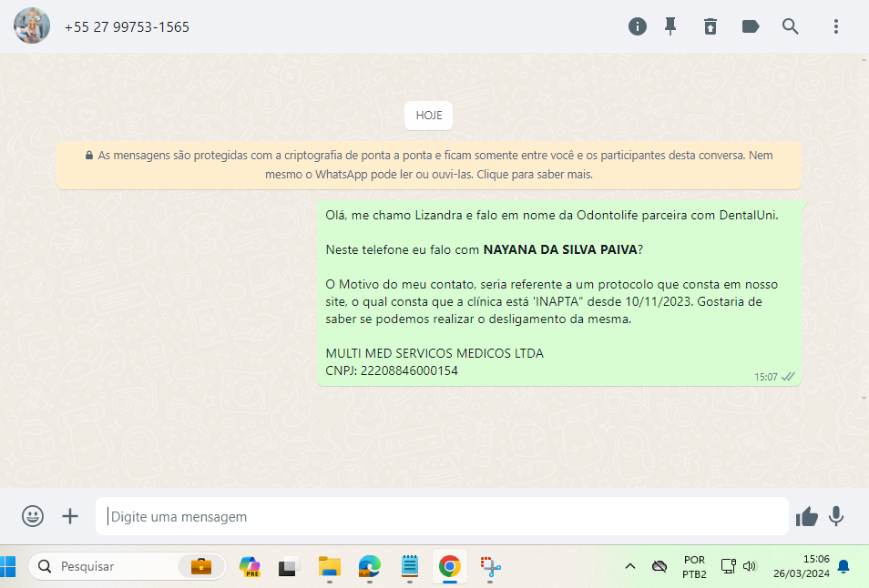Click the phone number +55 27 99753-1565
Image resolution: width=869 pixels, height=588 pixels.
(x=127, y=27)
